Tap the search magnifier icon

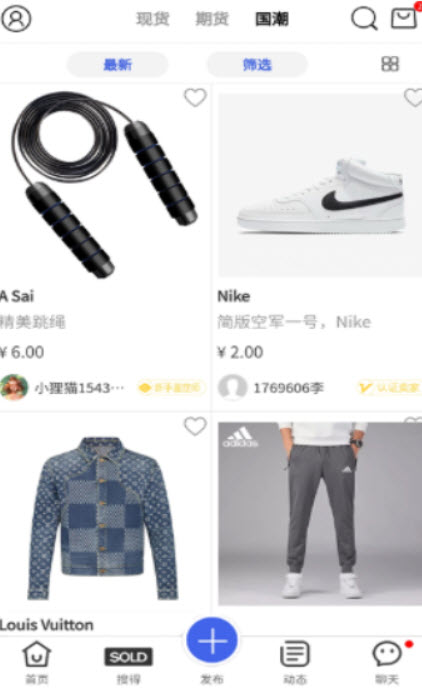[364, 19]
